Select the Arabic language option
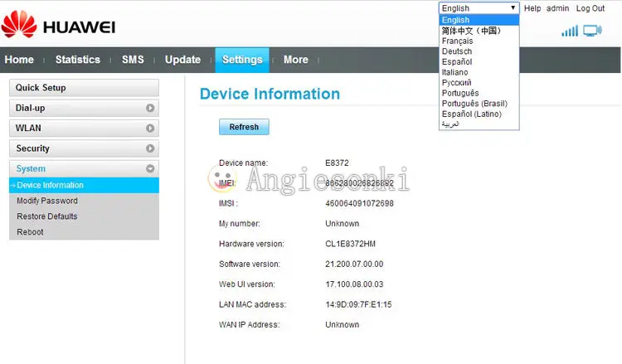The image size is (622, 364). (x=479, y=124)
